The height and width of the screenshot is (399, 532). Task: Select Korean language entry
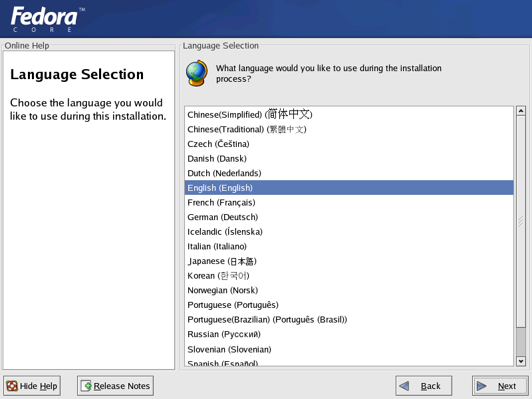218,275
